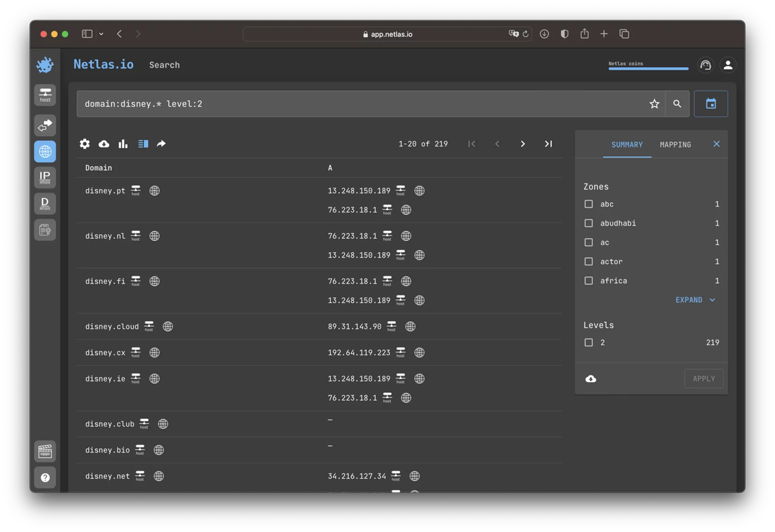This screenshot has height=532, width=775.
Task: Open IP WHOIS sidebar tool
Action: tap(45, 177)
